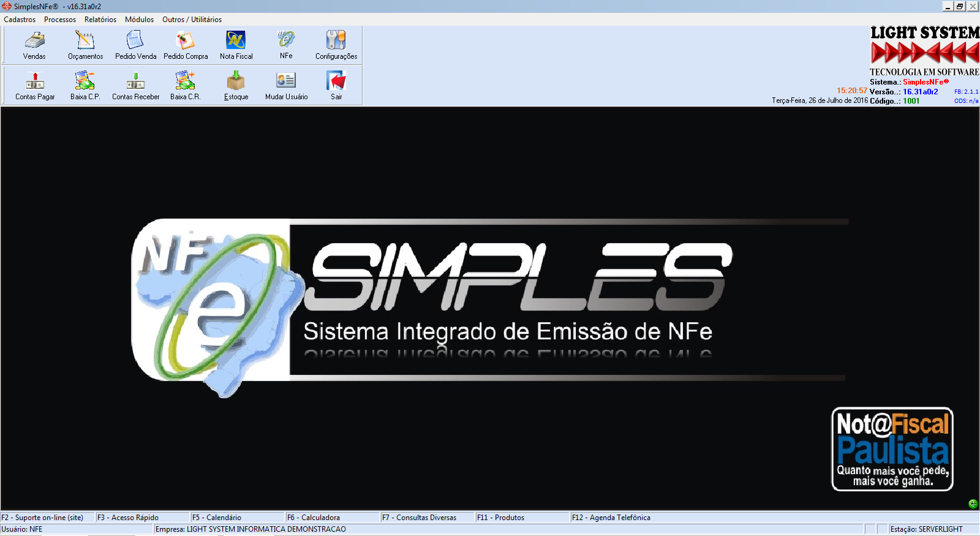980x536 pixels.
Task: Select the Baixa C.P. icon
Action: point(85,81)
